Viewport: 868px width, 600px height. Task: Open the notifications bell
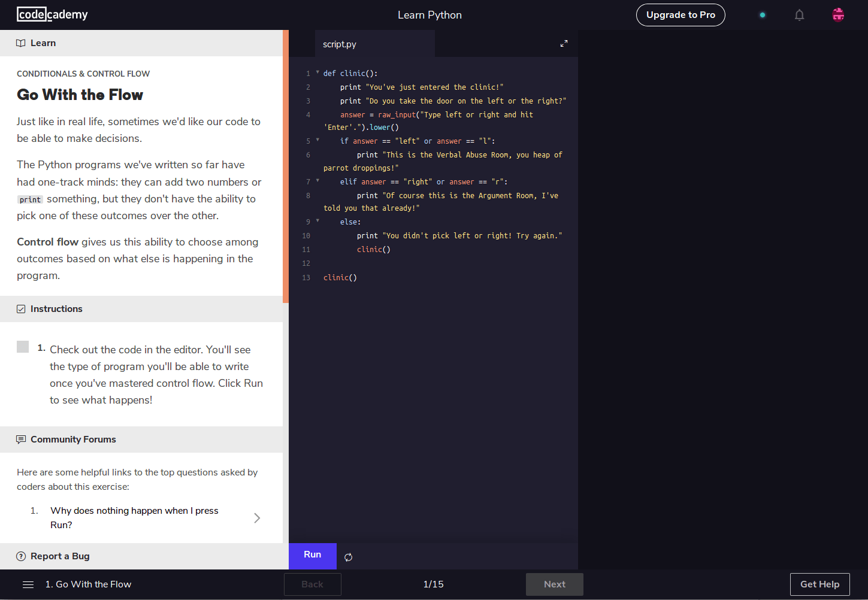pos(799,15)
